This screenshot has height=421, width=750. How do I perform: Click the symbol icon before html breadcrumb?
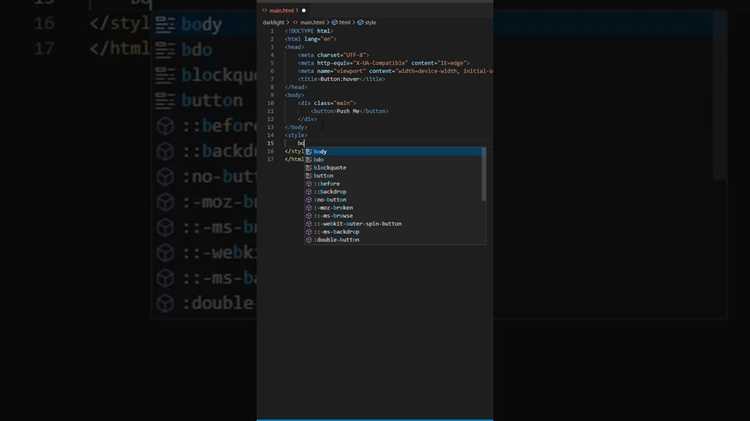(335, 22)
